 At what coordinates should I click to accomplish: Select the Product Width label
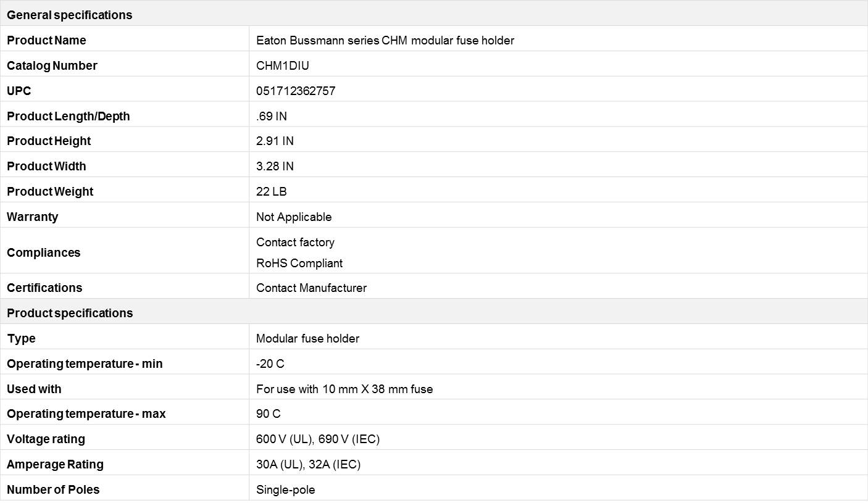coord(46,166)
